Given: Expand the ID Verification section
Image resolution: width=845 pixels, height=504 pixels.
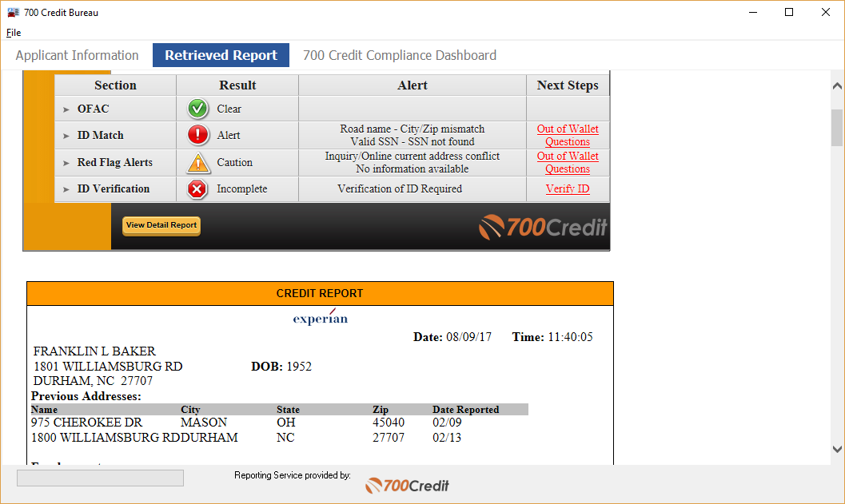Looking at the screenshot, I should click(x=66, y=189).
